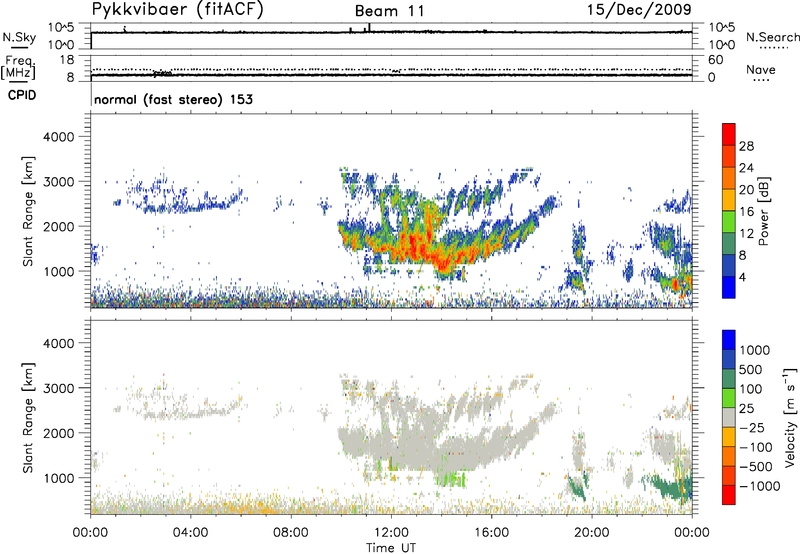Click the '28' value on power colorbar
The width and height of the screenshot is (800, 554).
click(x=746, y=146)
